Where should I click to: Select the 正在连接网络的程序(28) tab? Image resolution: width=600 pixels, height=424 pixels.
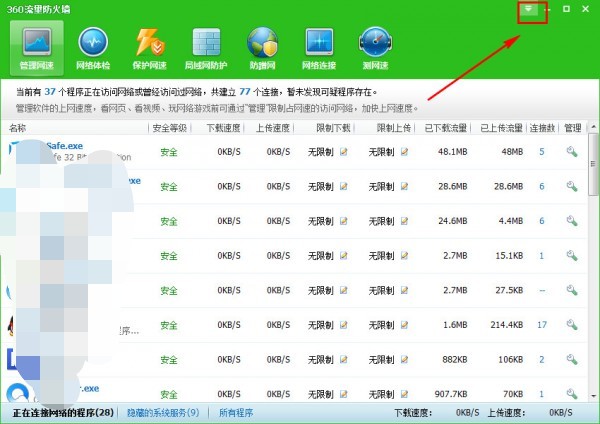(x=62, y=412)
